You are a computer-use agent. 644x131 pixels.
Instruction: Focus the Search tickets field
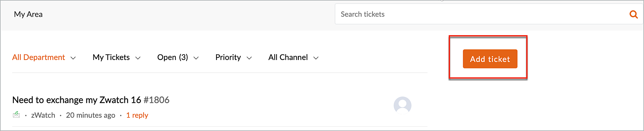[x=480, y=14]
